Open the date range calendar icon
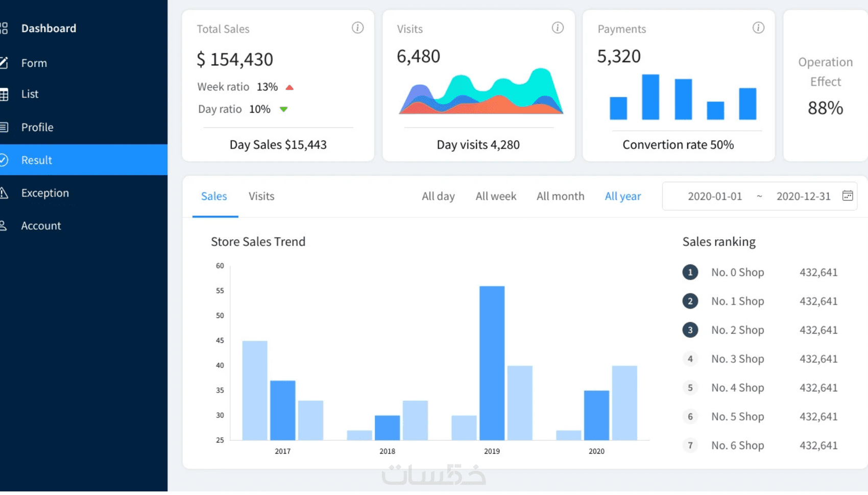Screen dimensions: 868x495 point(848,196)
